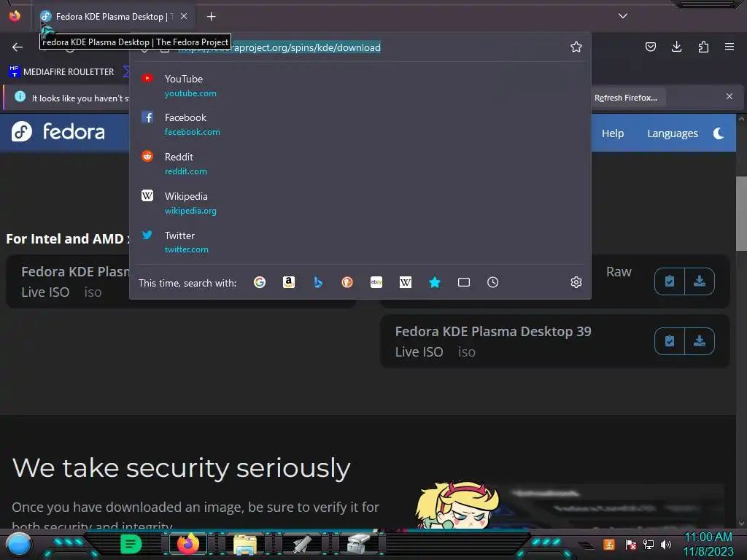Open a new tab
Image resolution: width=747 pixels, height=560 pixels.
211,17
